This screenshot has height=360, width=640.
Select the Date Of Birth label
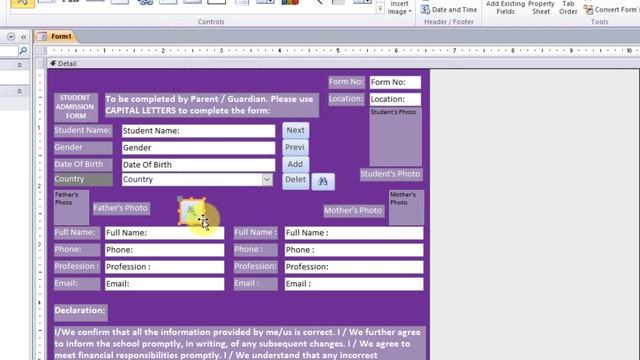[83, 164]
